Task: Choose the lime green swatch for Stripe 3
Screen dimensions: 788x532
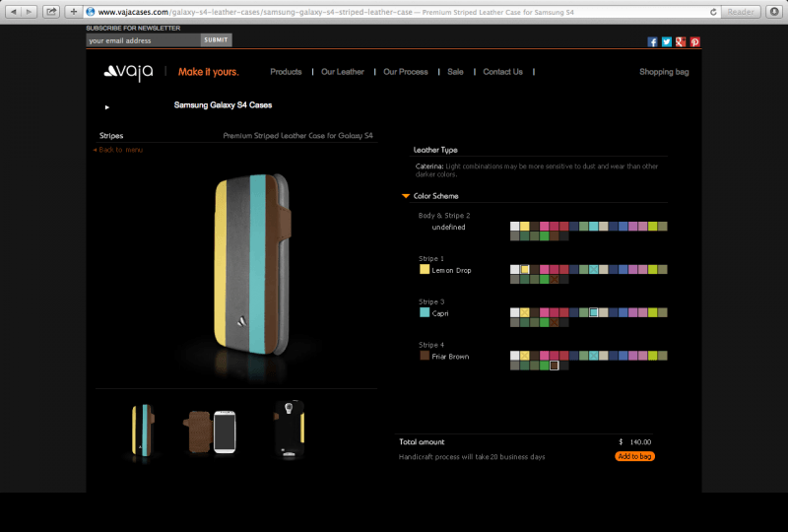Action: click(653, 312)
